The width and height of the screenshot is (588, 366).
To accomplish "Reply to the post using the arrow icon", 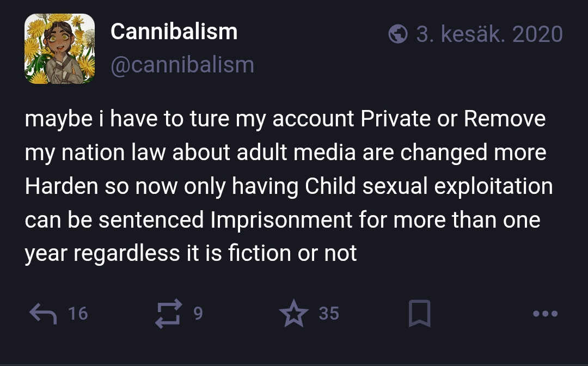I will coord(43,314).
